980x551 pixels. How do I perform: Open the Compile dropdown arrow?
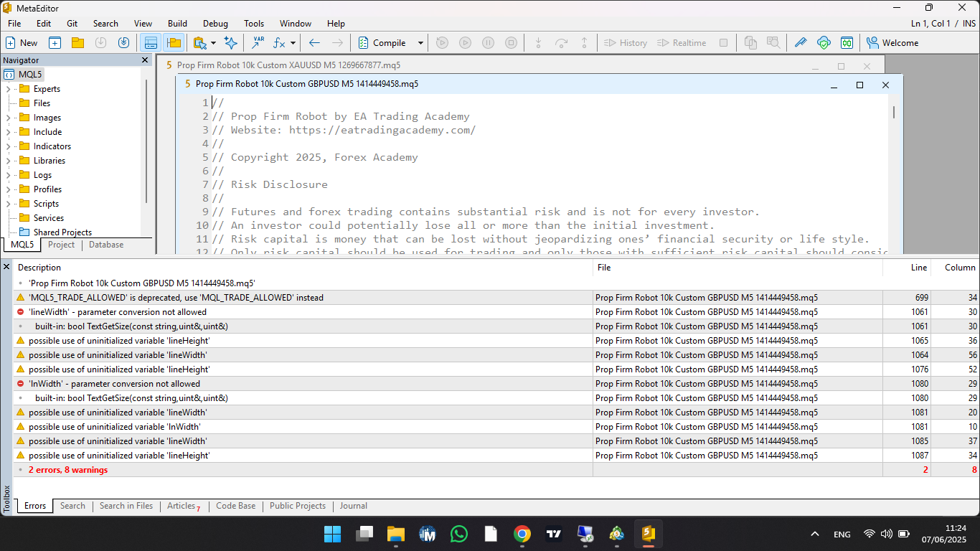[x=421, y=43]
